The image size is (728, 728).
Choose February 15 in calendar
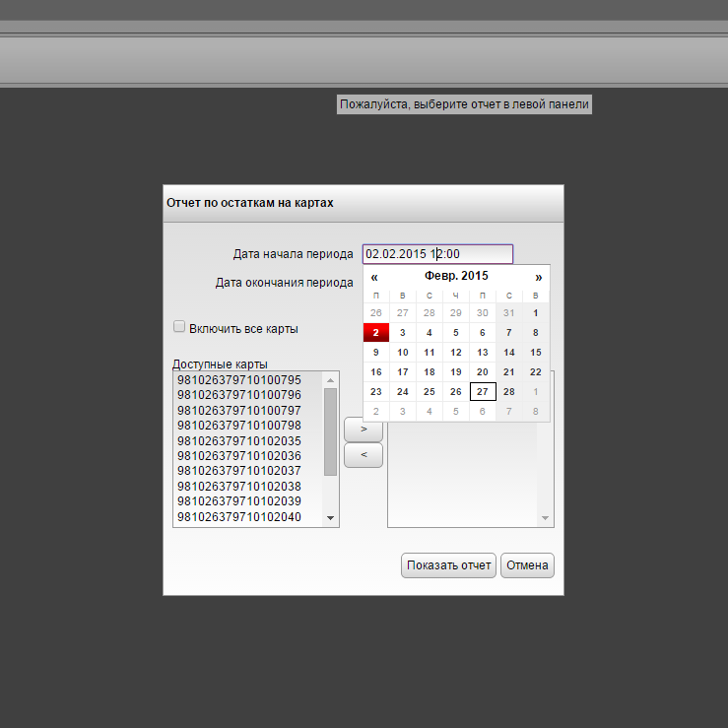click(535, 353)
